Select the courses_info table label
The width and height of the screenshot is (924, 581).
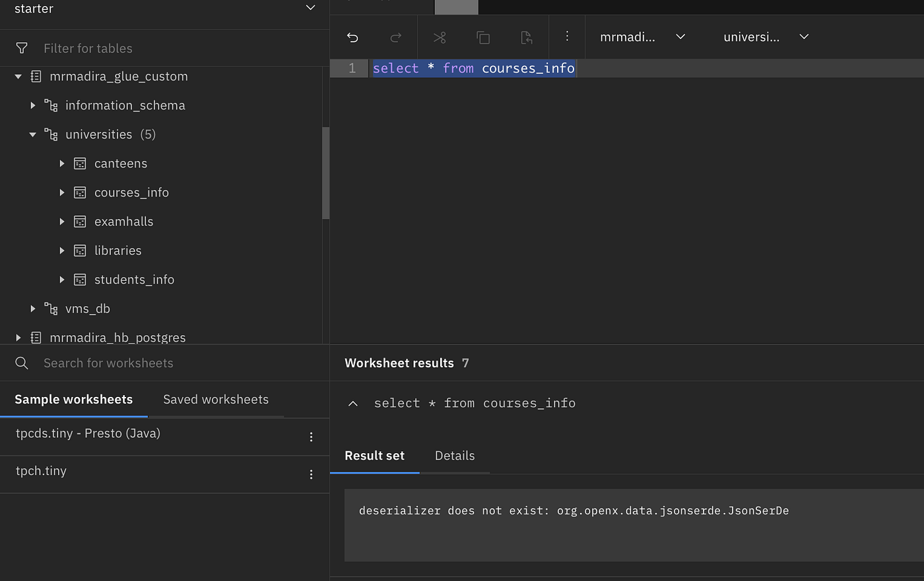click(131, 193)
